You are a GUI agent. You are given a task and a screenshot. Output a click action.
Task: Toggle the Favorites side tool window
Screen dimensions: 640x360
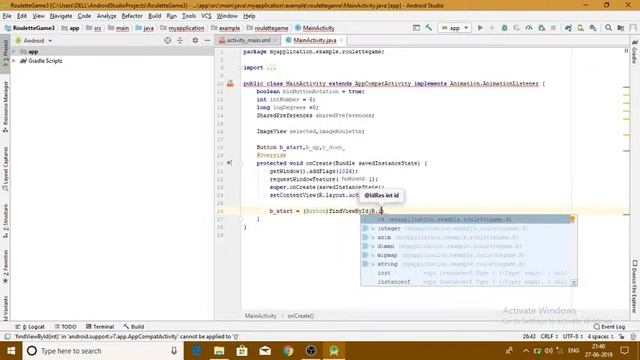click(x=5, y=266)
